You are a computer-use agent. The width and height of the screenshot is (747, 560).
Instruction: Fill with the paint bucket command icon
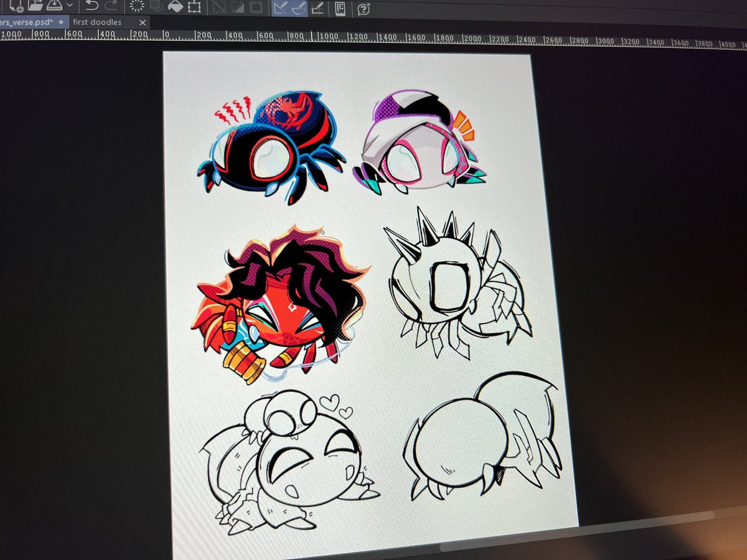176,7
